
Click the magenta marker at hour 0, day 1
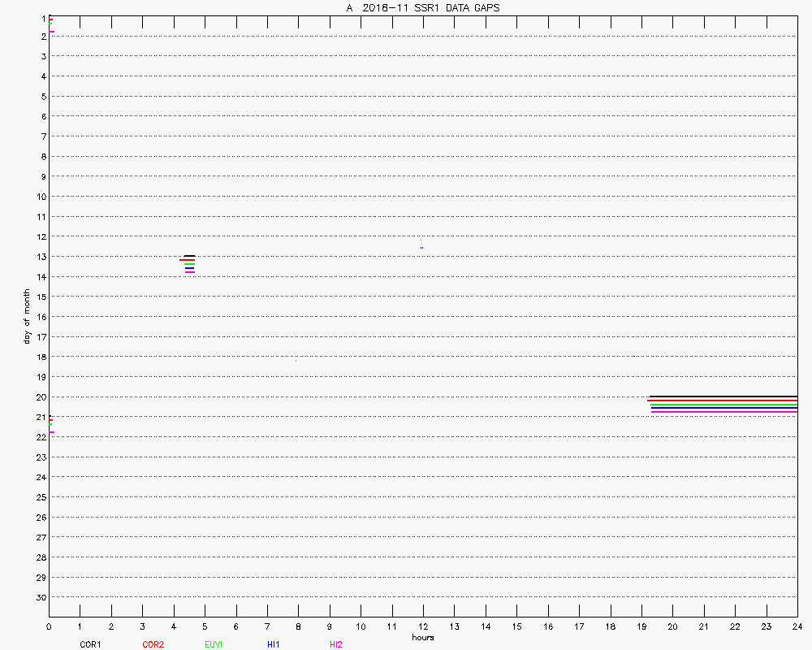(x=52, y=32)
